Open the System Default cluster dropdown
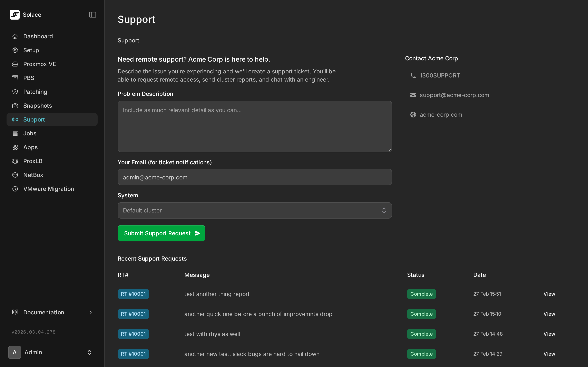This screenshot has width=588, height=367. (254, 210)
